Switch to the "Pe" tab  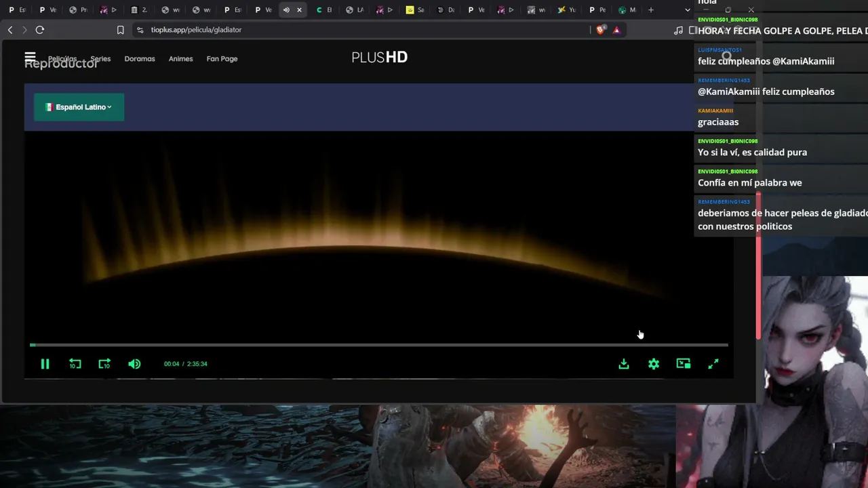(x=597, y=10)
